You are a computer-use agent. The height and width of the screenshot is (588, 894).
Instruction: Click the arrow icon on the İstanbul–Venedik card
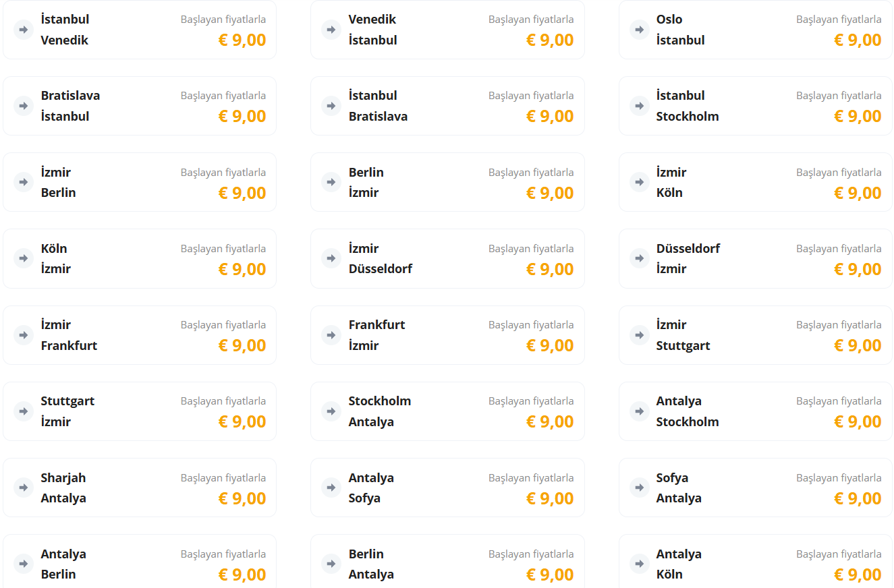(24, 30)
